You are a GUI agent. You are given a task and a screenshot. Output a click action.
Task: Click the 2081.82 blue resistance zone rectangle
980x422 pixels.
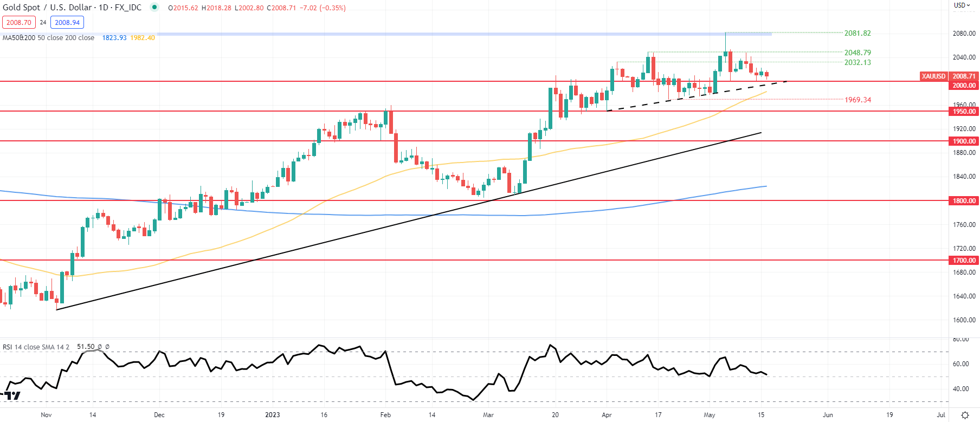tap(464, 34)
